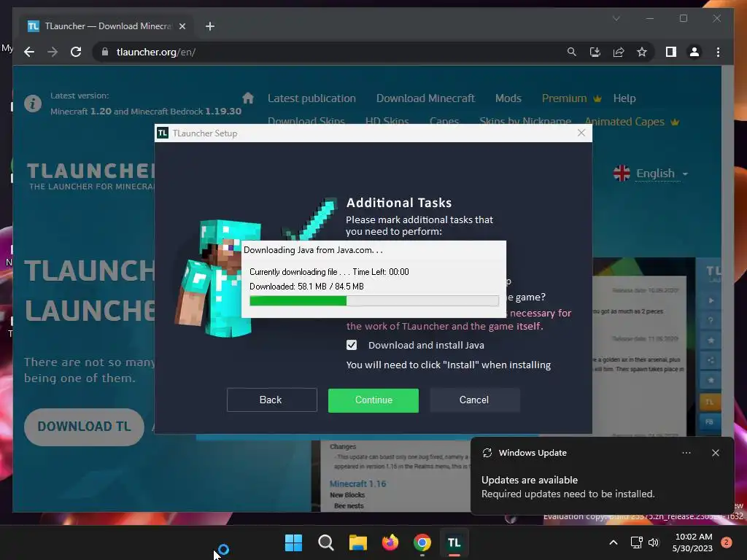
Task: Uncheck Download and install Java
Action: pyautogui.click(x=352, y=345)
